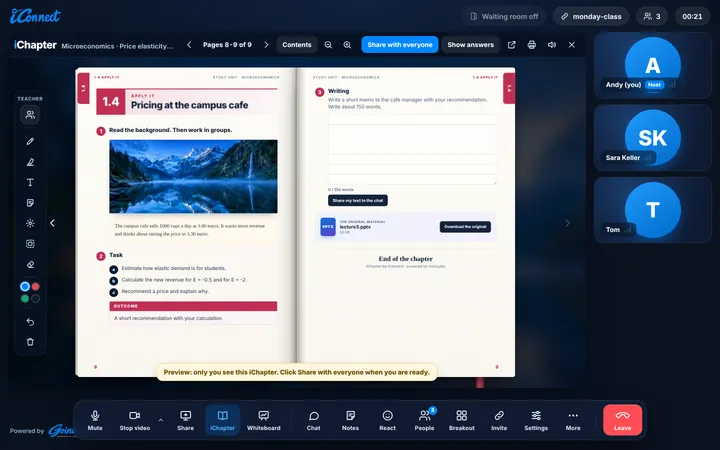Screen dimensions: 720x450
Task: Undo the last annotation
Action: point(30,322)
